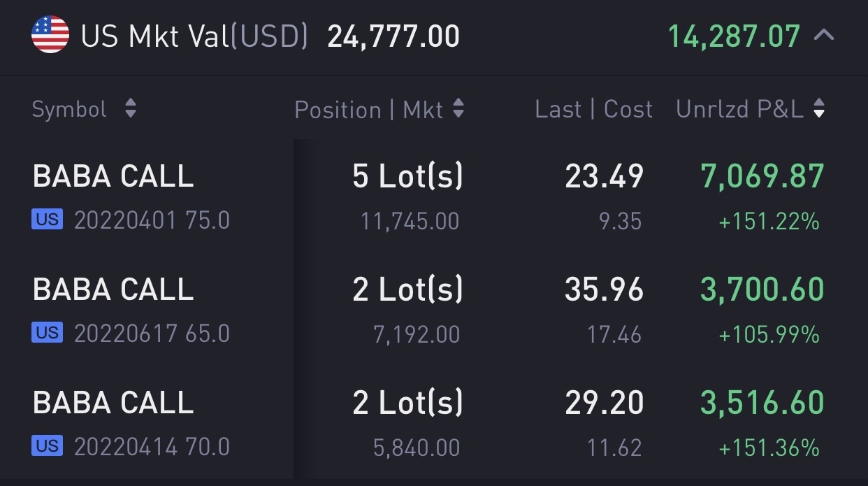Click the 5 Lot(s) position cell
This screenshot has height=486, width=868.
coord(407,176)
